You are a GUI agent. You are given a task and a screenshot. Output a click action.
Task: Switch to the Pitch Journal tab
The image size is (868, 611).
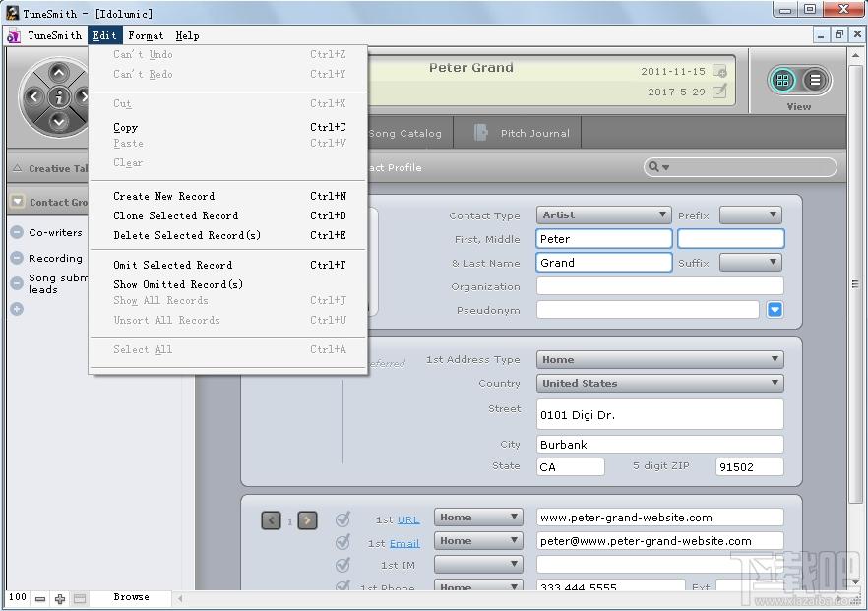[517, 133]
